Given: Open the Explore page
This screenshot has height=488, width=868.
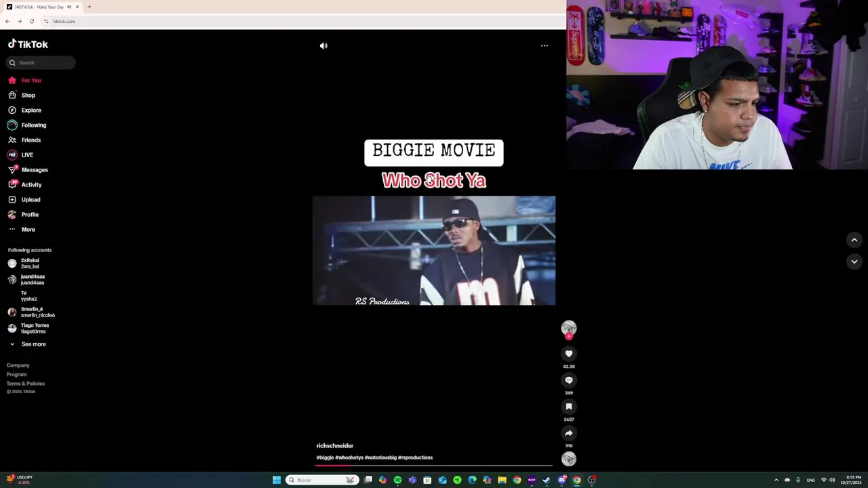Looking at the screenshot, I should (24, 110).
